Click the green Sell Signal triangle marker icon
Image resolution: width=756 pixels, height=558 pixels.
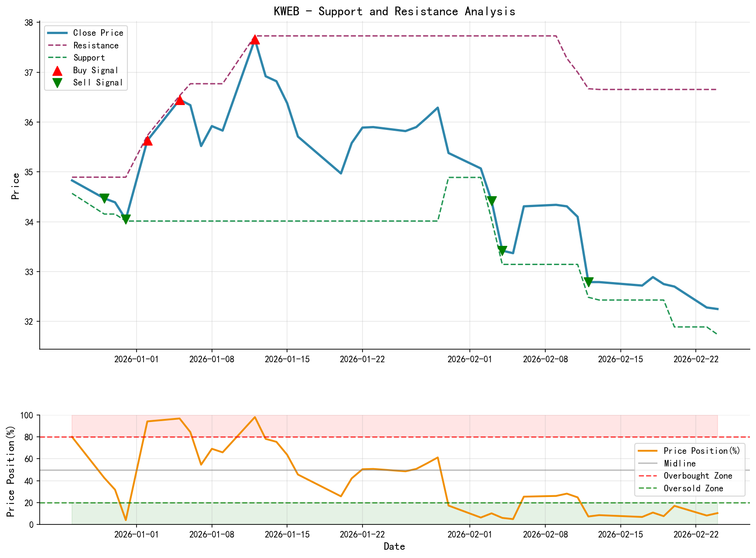(x=58, y=82)
